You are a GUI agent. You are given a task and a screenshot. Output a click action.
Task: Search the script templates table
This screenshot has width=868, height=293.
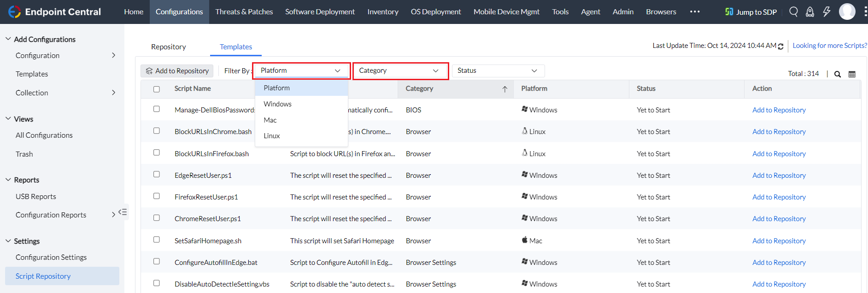(838, 74)
